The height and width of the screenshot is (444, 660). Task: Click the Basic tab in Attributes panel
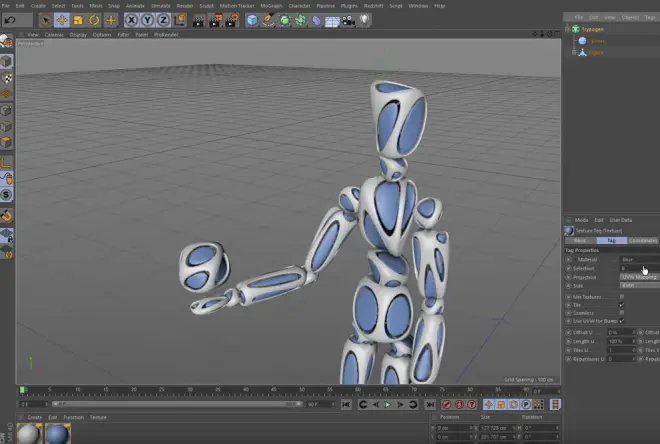[x=579, y=240]
